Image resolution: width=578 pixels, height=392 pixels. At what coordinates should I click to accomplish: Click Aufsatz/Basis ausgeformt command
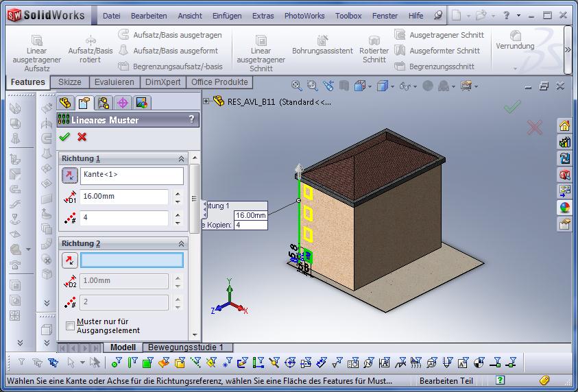(176, 51)
